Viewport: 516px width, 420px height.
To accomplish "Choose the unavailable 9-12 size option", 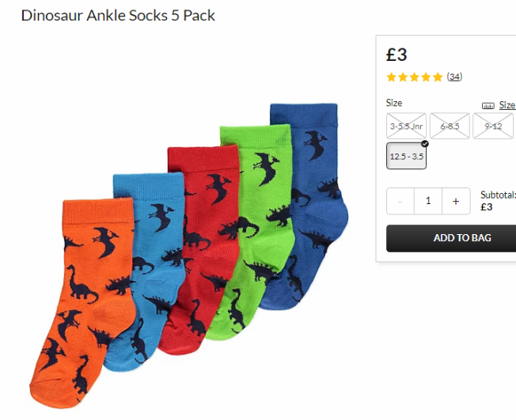I will 493,126.
